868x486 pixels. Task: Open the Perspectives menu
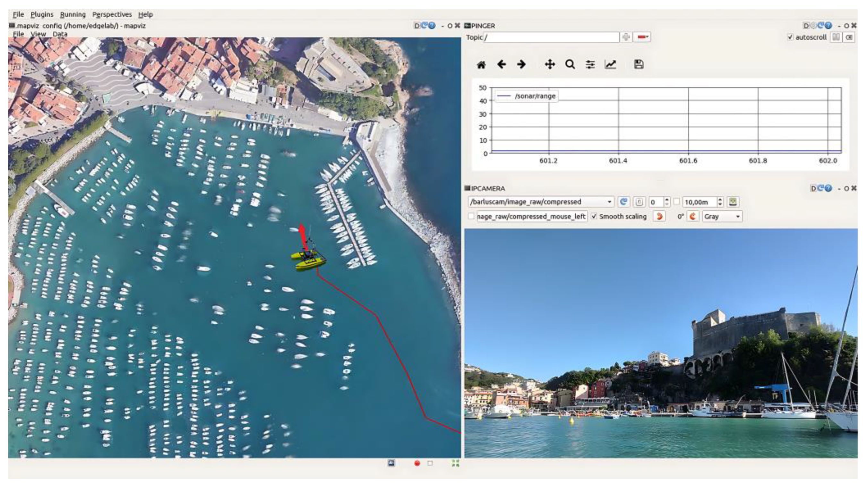tap(112, 14)
